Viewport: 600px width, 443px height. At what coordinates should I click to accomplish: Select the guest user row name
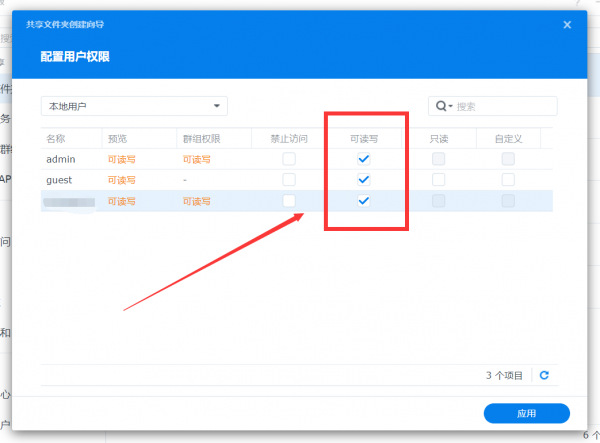[59, 180]
